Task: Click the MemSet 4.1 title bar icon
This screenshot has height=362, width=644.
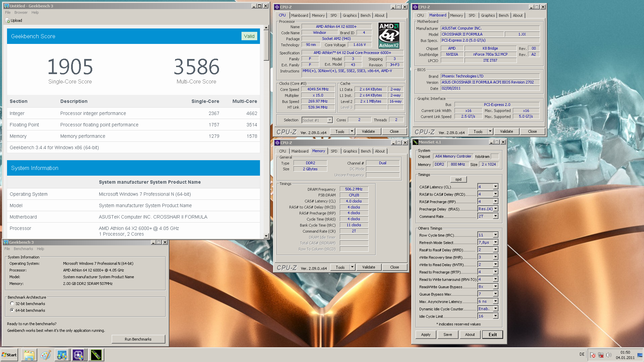Action: (416, 142)
